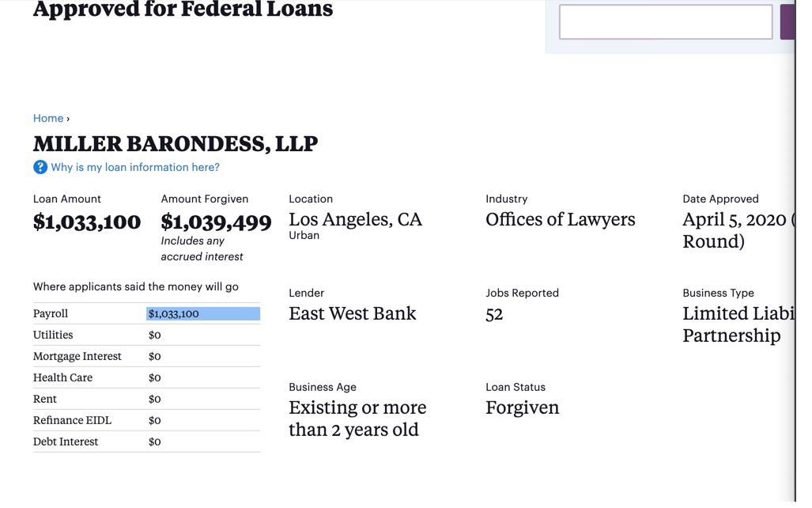812x508 pixels.
Task: Select the Los Angeles, CA location text
Action: pos(355,219)
